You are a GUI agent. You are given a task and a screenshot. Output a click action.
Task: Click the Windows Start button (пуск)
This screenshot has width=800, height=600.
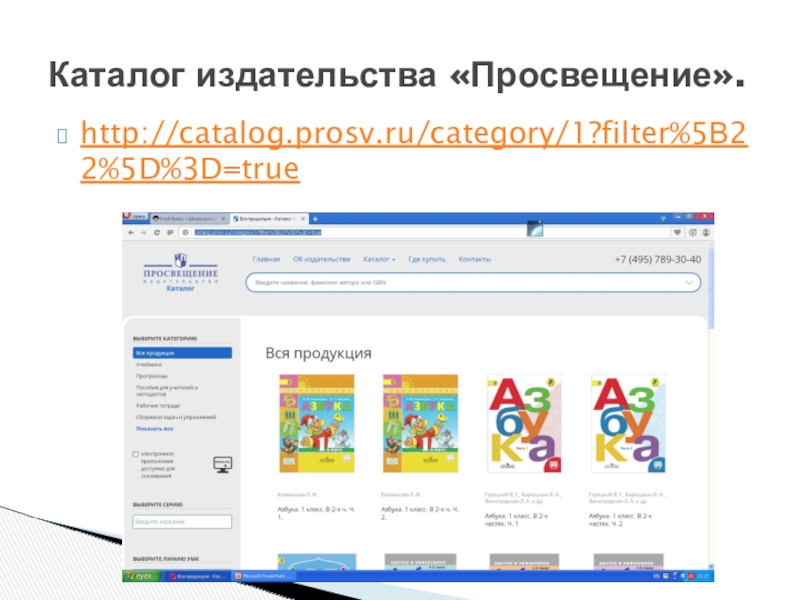(x=139, y=576)
